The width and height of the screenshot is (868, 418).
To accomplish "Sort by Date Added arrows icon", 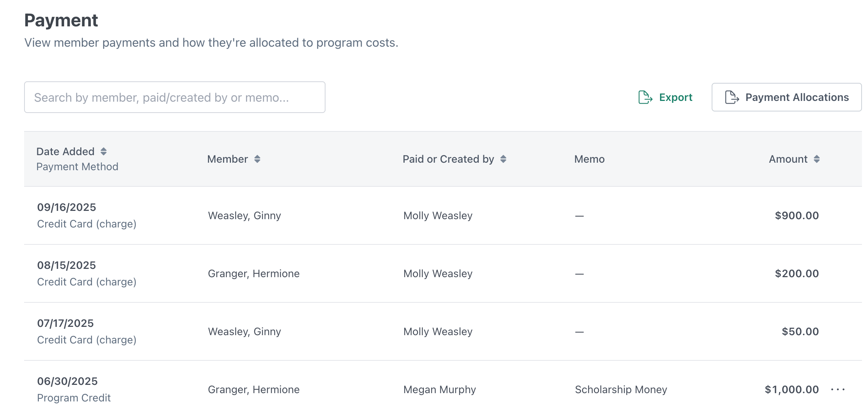I will pyautogui.click(x=104, y=151).
